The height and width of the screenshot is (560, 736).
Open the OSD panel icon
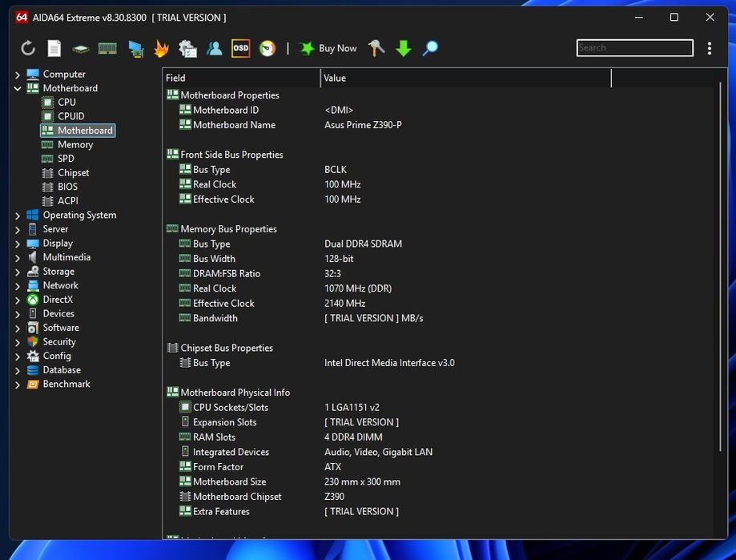[x=241, y=48]
